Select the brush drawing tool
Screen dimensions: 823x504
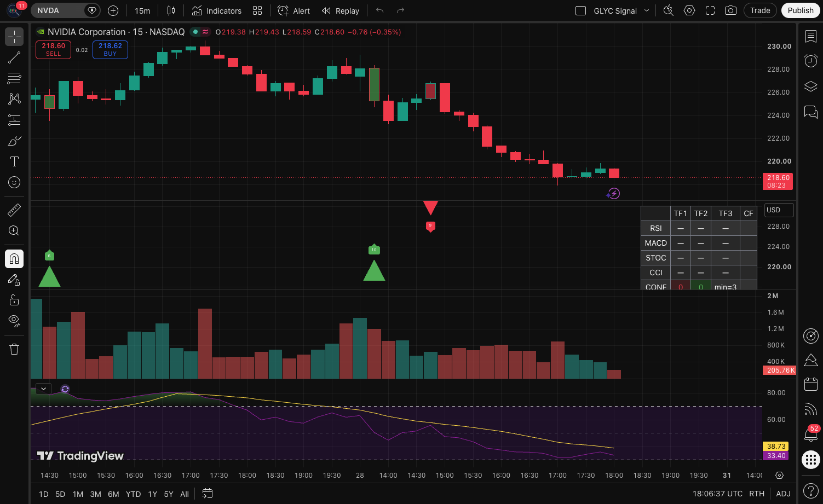click(x=14, y=141)
